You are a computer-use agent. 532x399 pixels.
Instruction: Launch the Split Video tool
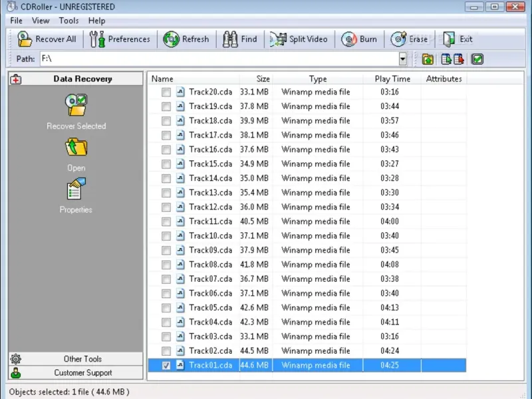point(299,39)
